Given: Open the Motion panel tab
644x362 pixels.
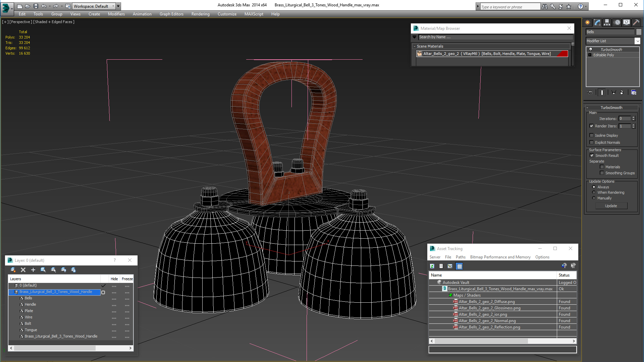Looking at the screenshot, I should [617, 22].
